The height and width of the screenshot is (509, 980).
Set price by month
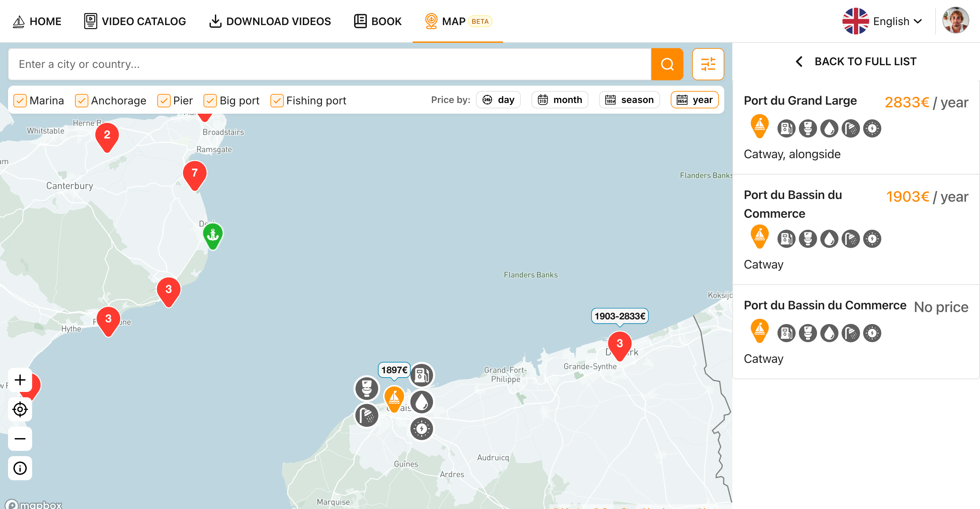coord(560,100)
